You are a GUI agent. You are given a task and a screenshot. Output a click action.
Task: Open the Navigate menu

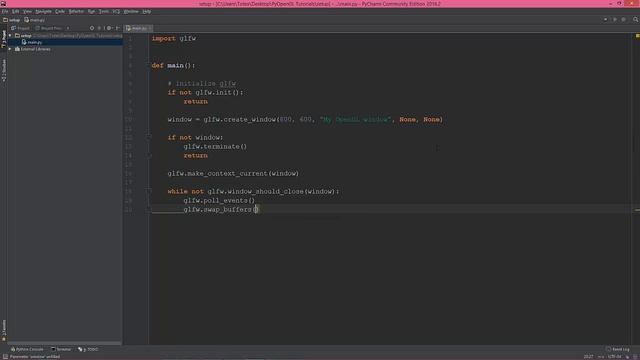tap(43, 11)
